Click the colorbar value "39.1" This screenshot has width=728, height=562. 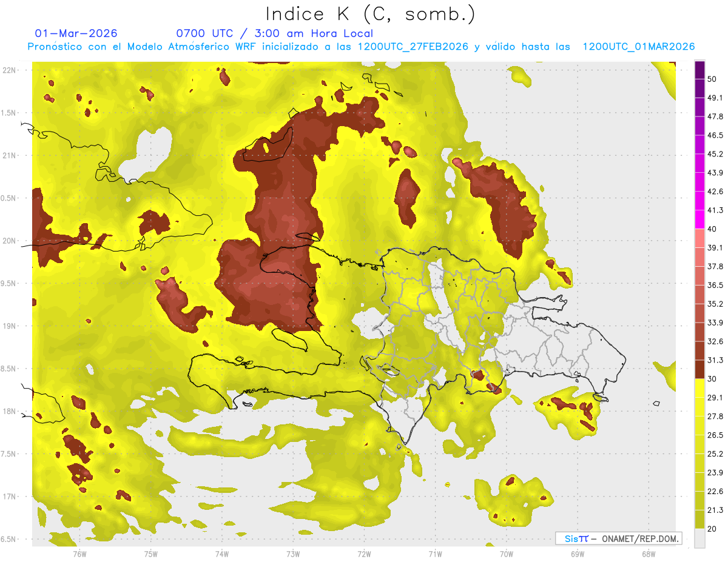click(x=715, y=248)
